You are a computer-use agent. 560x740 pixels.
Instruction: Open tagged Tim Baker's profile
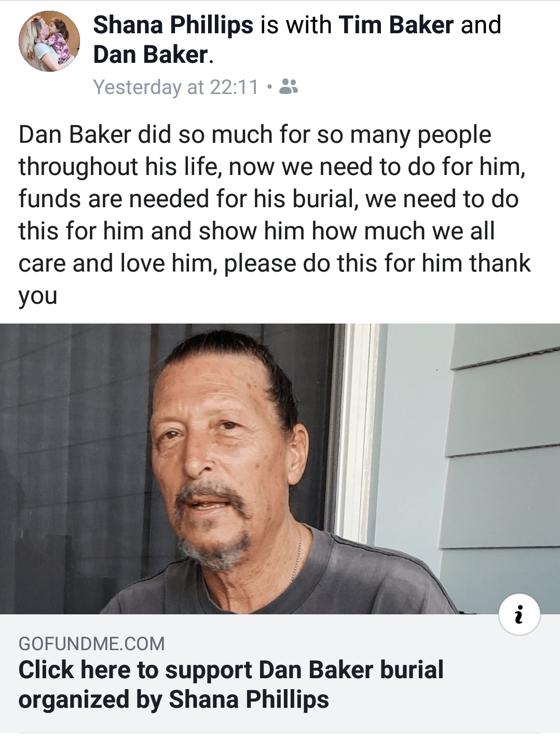396,25
